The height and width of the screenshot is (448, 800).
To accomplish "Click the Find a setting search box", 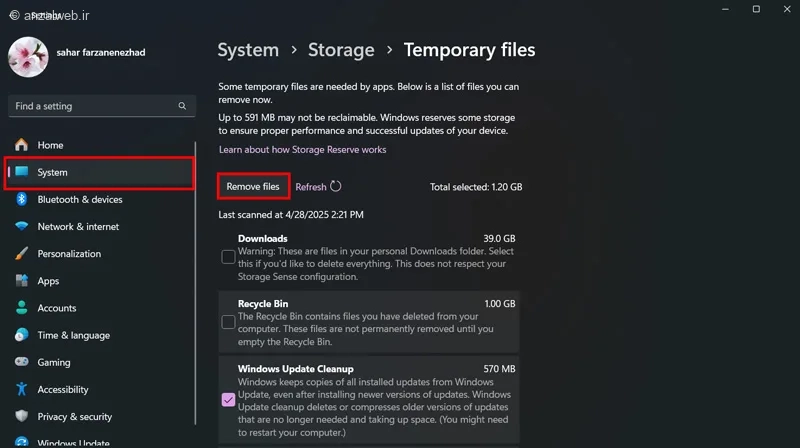I will (95, 106).
